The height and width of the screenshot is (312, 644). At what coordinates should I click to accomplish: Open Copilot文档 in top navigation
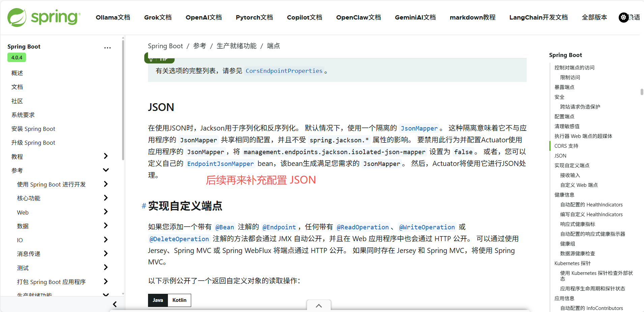click(304, 18)
